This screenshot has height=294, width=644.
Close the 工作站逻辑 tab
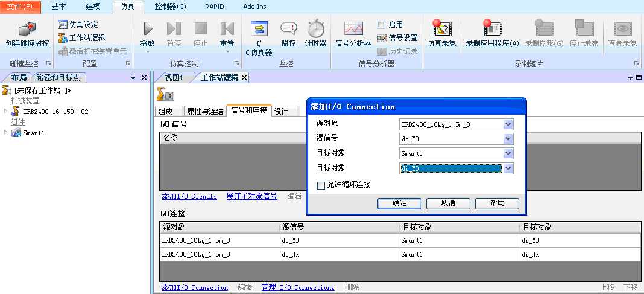244,78
